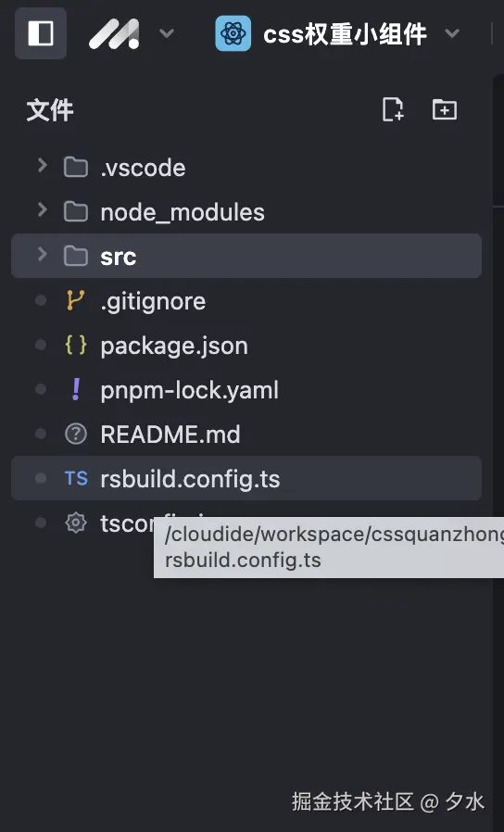Expand the src folder chevron
This screenshot has height=832, width=504.
42,255
